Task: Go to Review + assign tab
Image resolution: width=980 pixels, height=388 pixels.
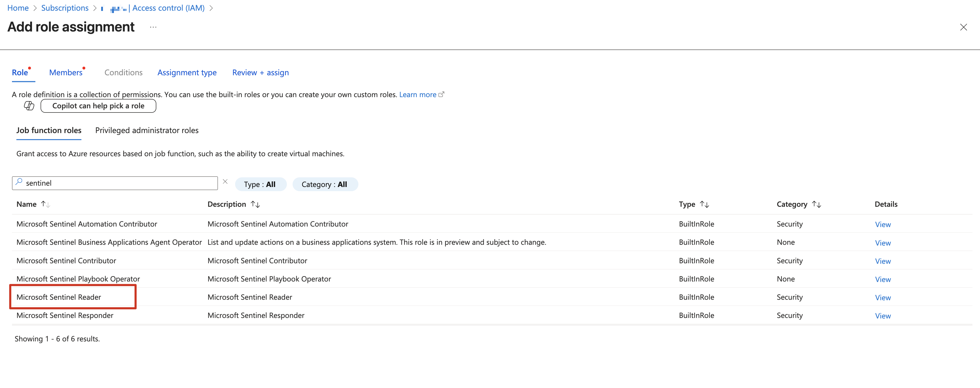Action: click(260, 72)
